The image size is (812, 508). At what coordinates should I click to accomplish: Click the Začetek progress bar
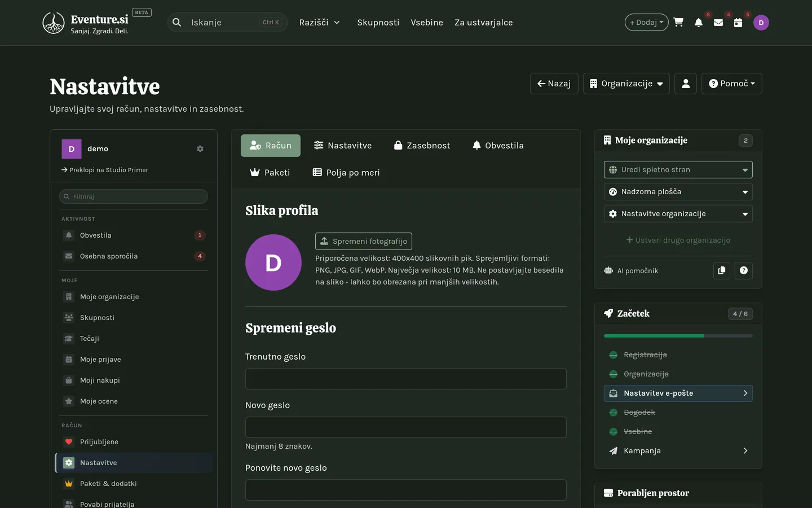[x=678, y=336]
